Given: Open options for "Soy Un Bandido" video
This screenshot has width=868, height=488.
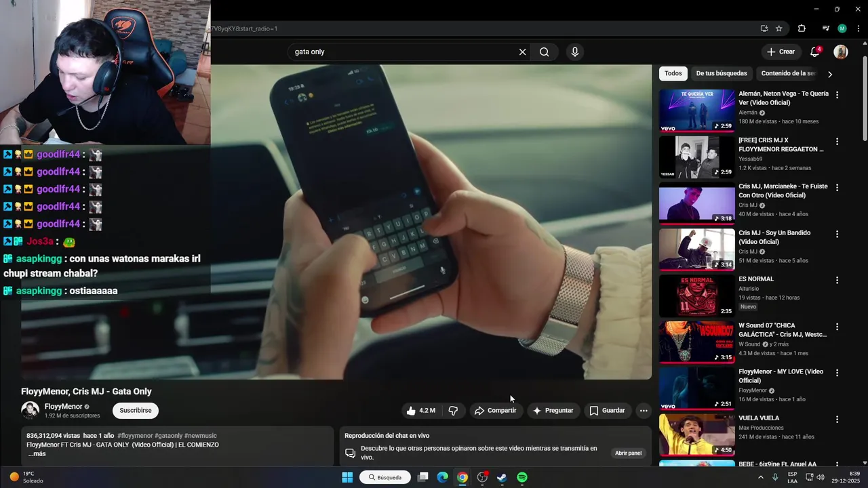Looking at the screenshot, I should [x=837, y=234].
